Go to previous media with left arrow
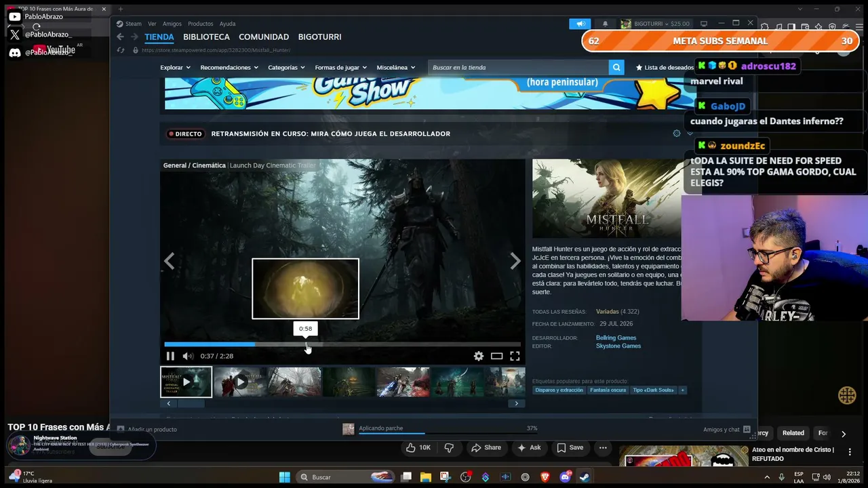 169,261
